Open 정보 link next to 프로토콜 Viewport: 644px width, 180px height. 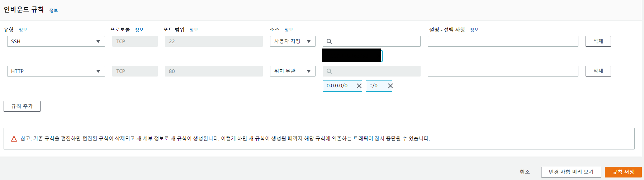[x=139, y=30]
